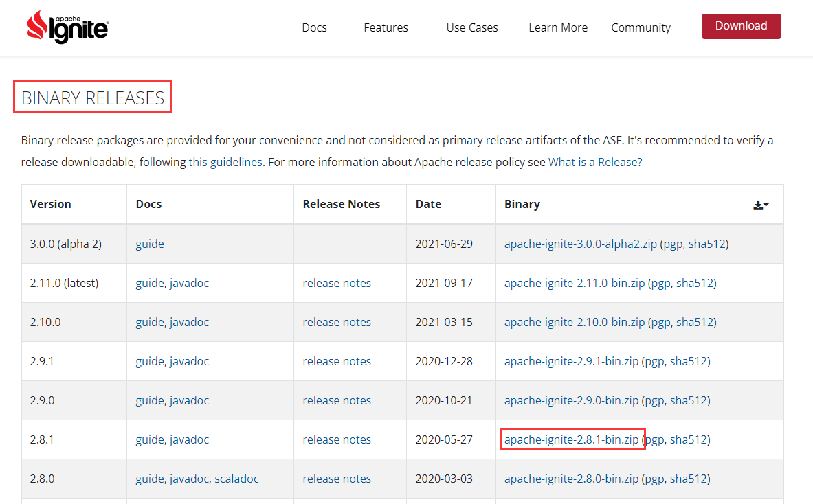Open sha512 link for 2.8.0 binary

click(689, 479)
